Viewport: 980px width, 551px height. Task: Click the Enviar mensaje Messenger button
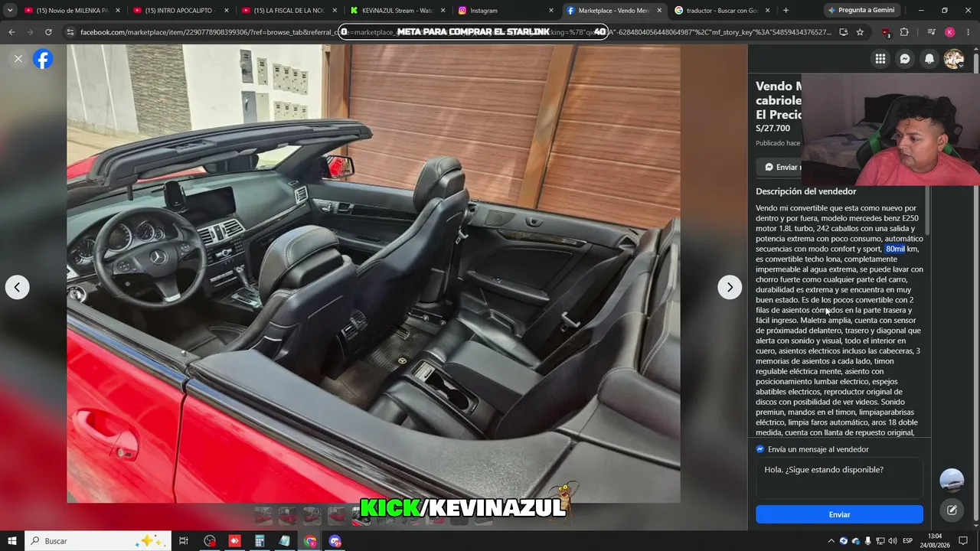[x=779, y=167]
